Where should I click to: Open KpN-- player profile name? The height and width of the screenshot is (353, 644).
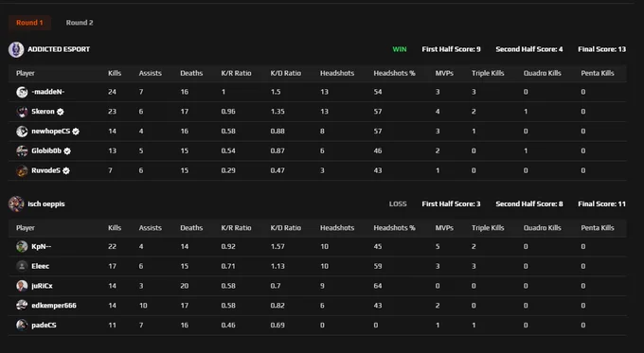(42, 247)
